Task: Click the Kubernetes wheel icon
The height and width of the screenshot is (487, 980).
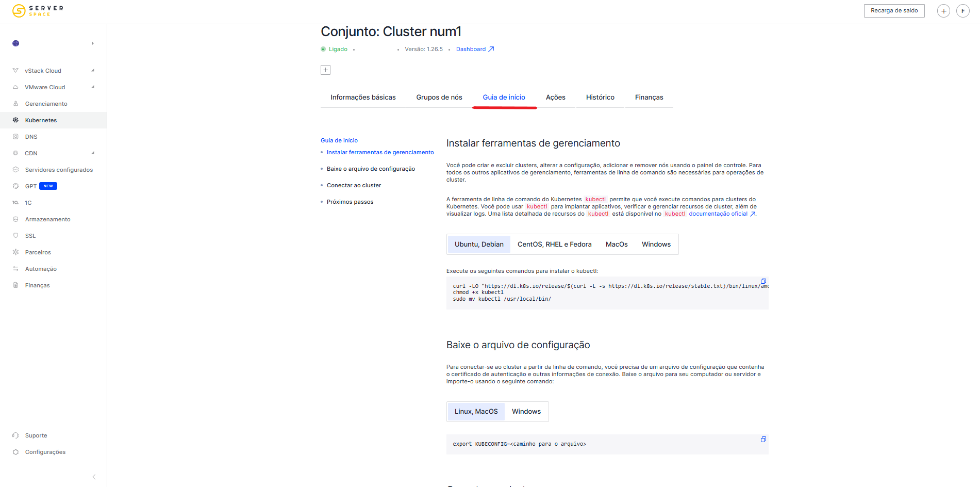Action: 15,120
